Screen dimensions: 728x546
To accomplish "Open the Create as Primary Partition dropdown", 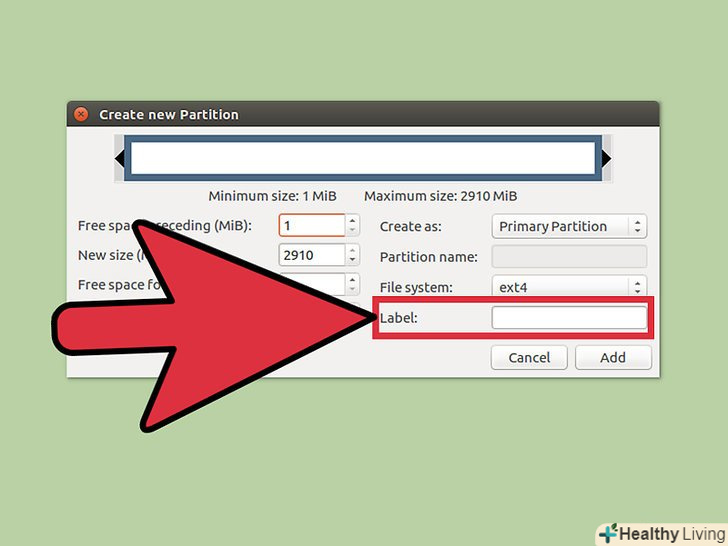I will (569, 227).
